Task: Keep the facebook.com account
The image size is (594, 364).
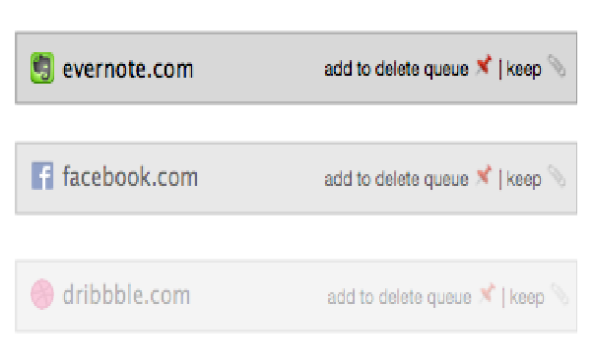Action: coord(524,179)
